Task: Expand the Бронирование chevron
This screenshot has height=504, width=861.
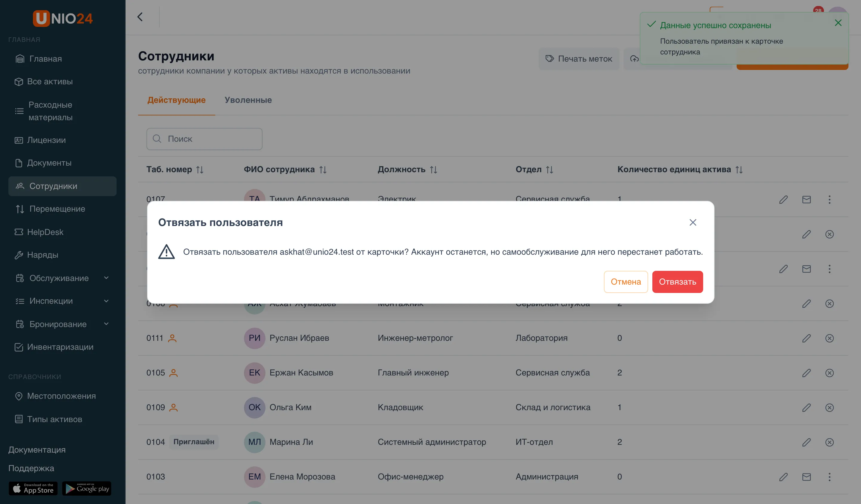Action: pos(106,324)
